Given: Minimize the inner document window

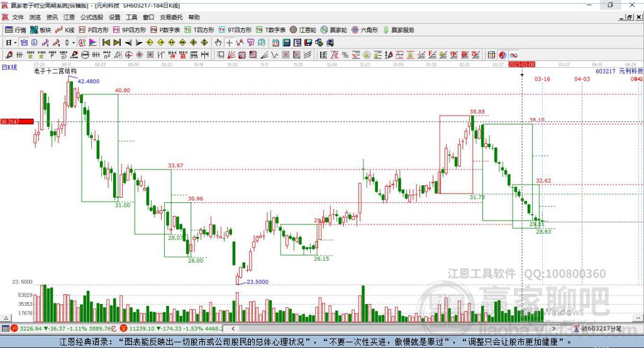Looking at the screenshot, I should click(x=621, y=17).
